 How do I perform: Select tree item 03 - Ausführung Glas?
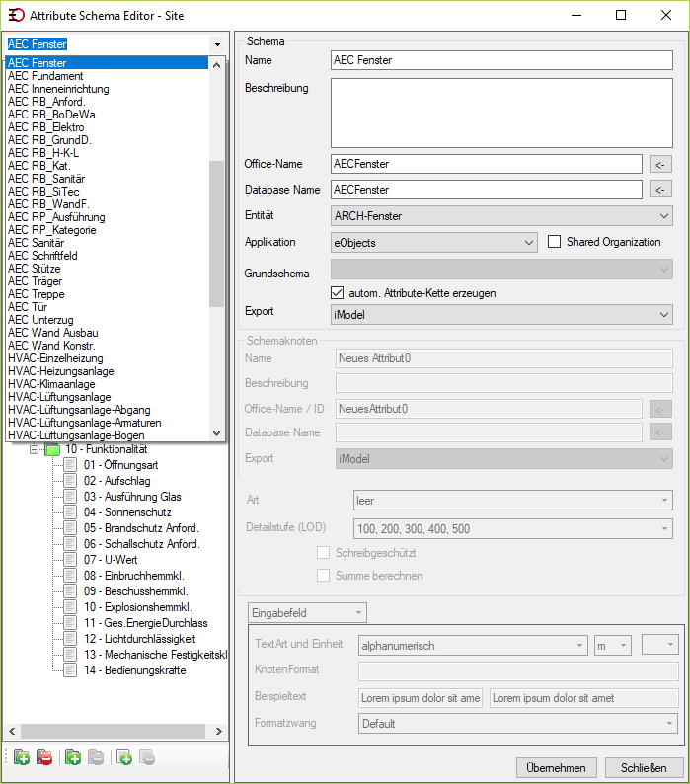pyautogui.click(x=132, y=497)
